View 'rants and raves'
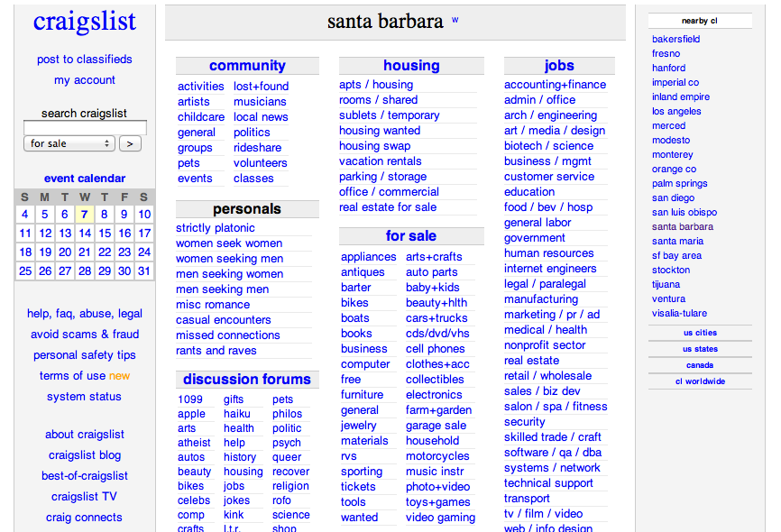781x532 pixels. click(216, 351)
